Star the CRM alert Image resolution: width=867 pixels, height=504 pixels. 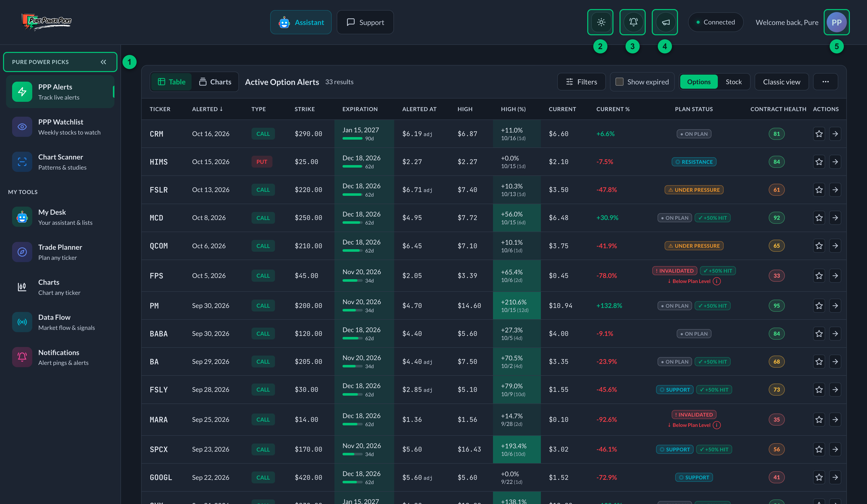[819, 134]
